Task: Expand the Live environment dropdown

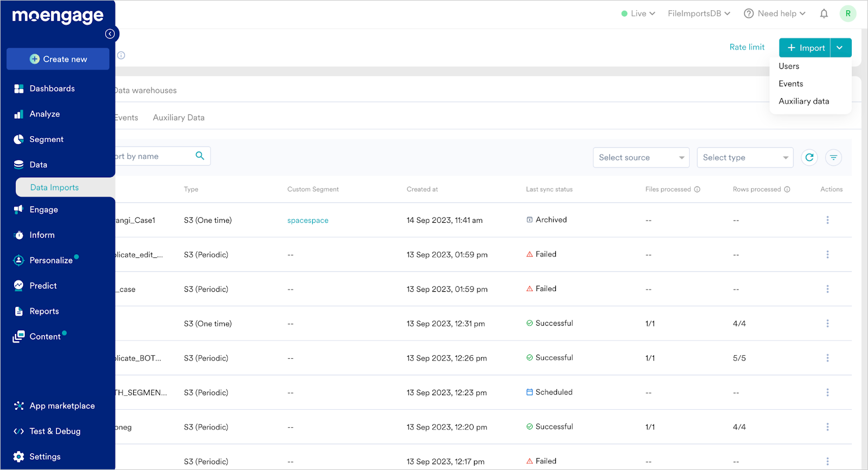Action: [x=638, y=14]
